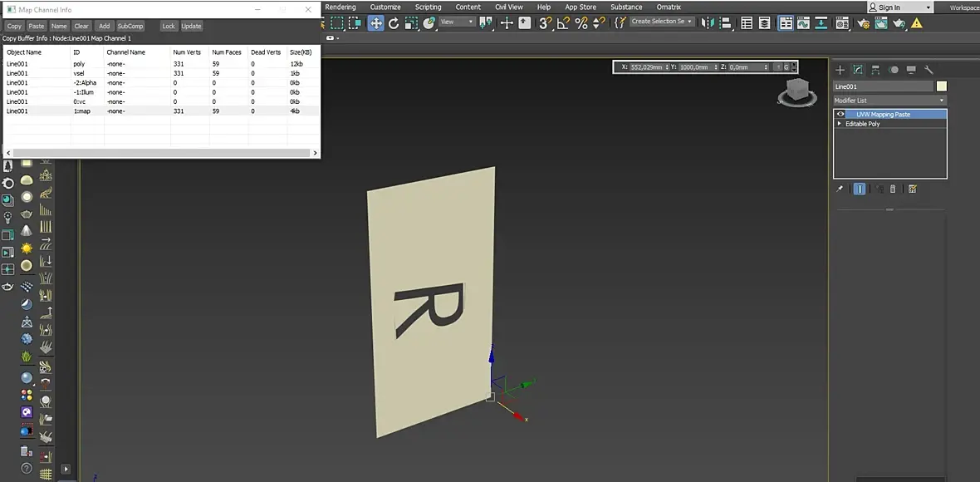Open the Create Selection Set dropdown
The height and width of the screenshot is (482, 980).
point(662,22)
